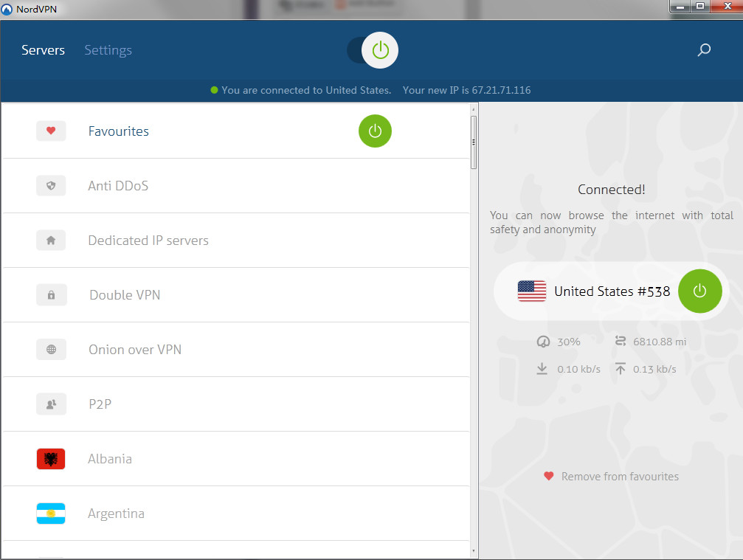
Task: Click the Onion over VPN globe icon
Action: click(51, 349)
